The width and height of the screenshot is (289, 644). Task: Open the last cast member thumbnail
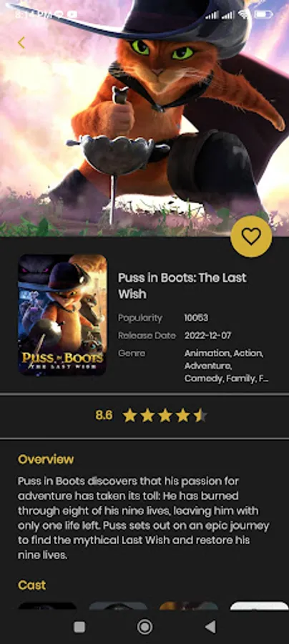[x=259, y=606]
